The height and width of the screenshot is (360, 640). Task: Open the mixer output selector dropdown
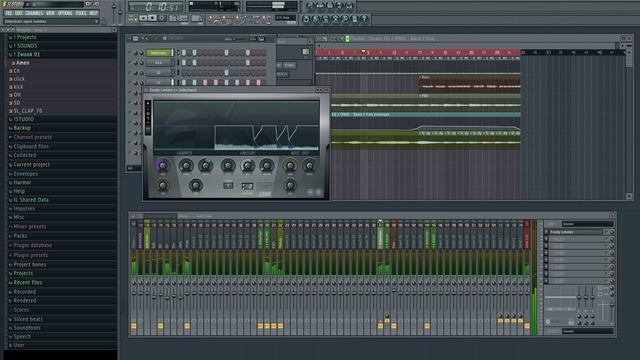tap(587, 331)
